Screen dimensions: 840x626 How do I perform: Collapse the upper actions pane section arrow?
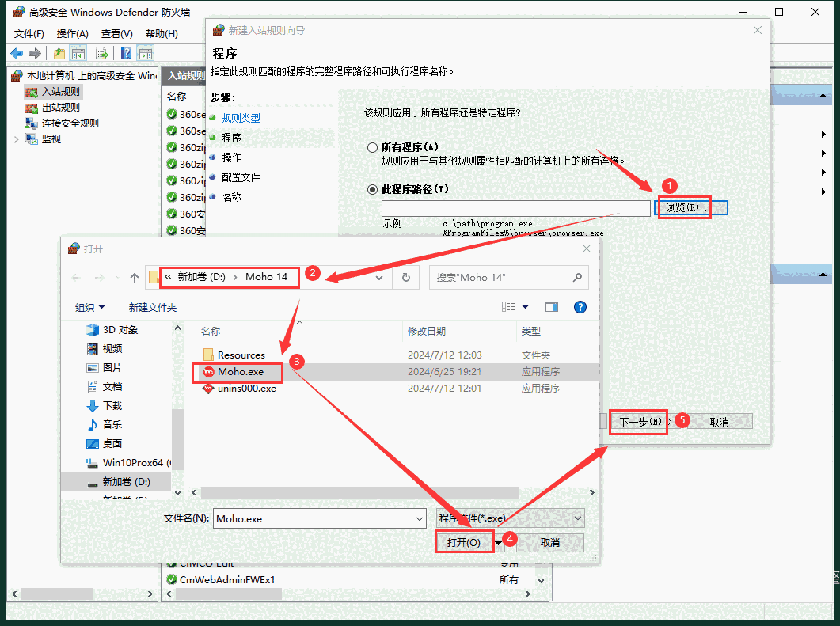click(823, 95)
